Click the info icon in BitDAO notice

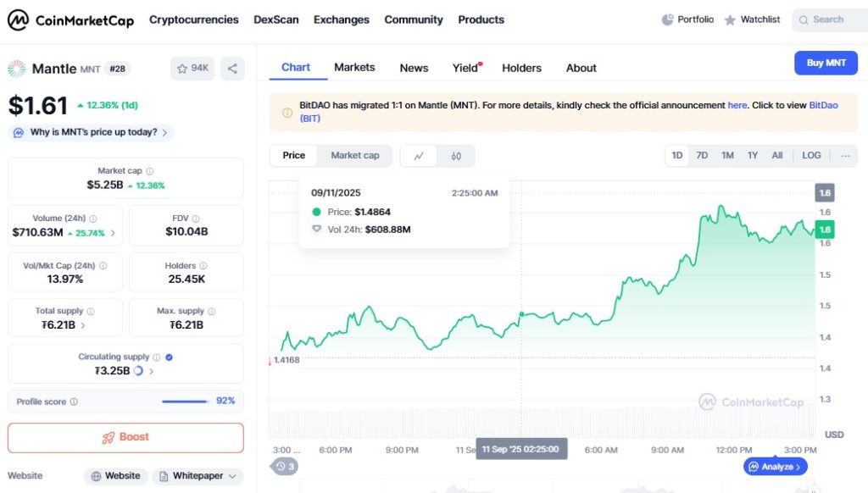pos(287,113)
